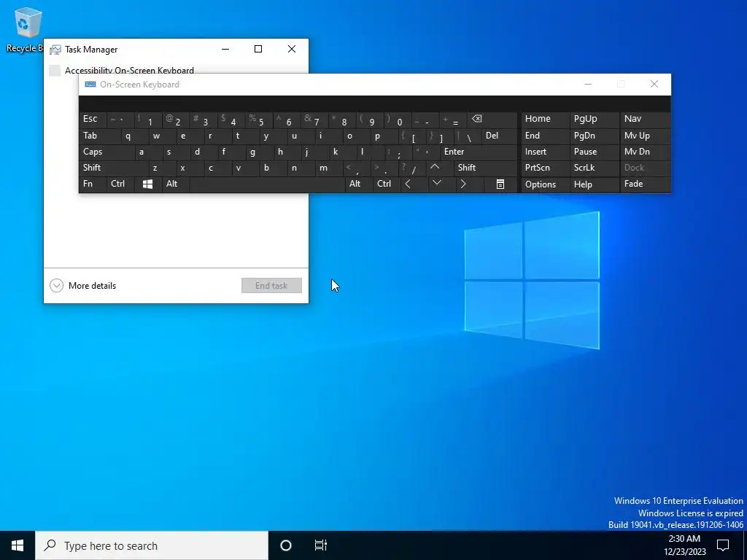
Task: Click the Help key on the keyboard
Action: (x=594, y=184)
